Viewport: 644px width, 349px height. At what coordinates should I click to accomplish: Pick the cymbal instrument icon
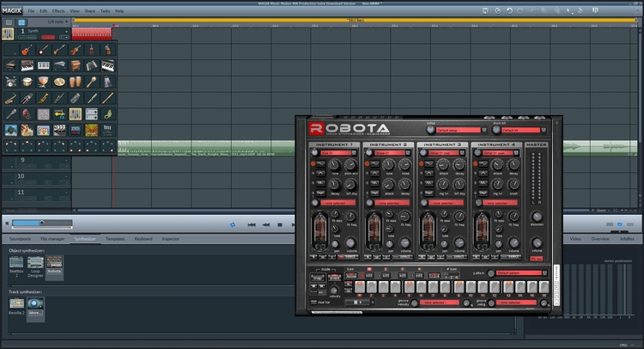(x=58, y=83)
